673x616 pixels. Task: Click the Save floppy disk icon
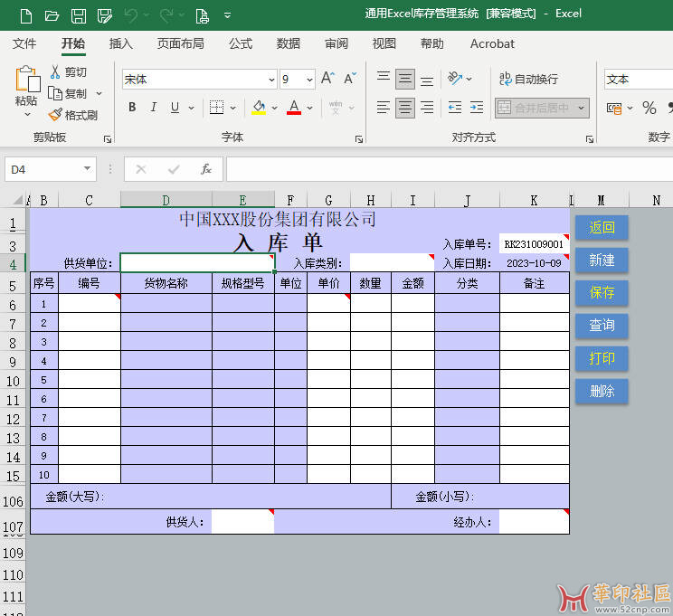click(x=79, y=16)
